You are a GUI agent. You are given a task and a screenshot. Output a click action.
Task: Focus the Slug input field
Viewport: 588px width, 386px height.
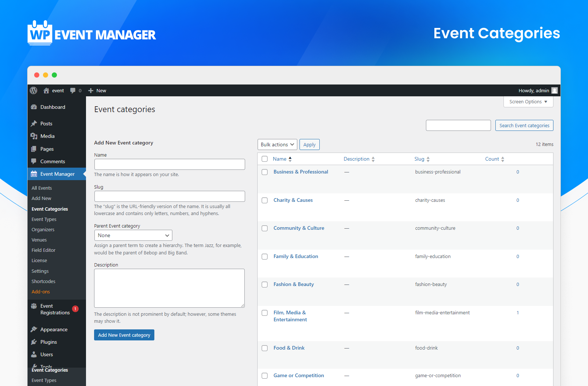pos(169,196)
